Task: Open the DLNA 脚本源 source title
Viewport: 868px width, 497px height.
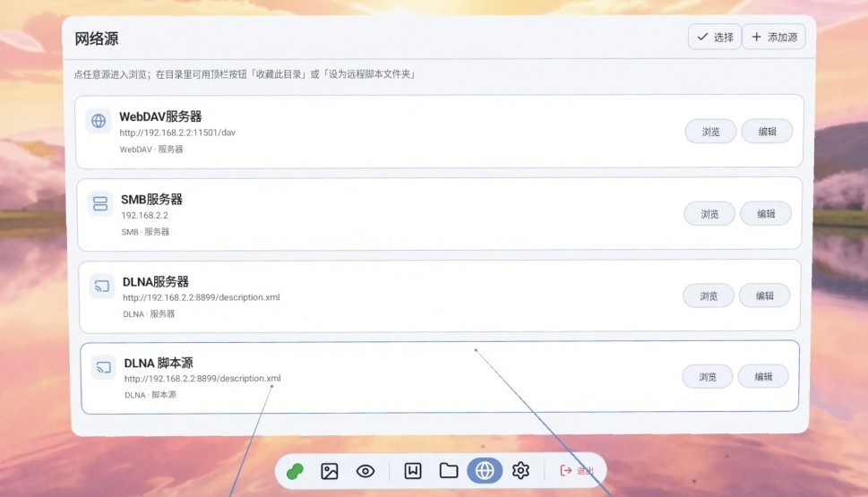Action: pos(159,363)
